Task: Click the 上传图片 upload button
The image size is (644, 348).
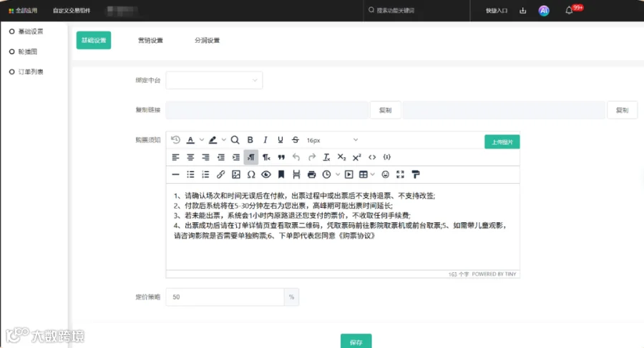Action: point(502,142)
